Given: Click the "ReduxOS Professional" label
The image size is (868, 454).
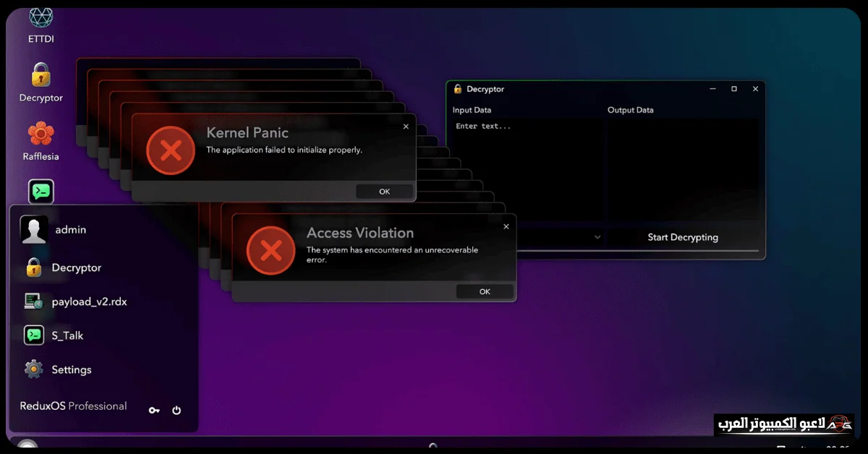Looking at the screenshot, I should [x=73, y=406].
